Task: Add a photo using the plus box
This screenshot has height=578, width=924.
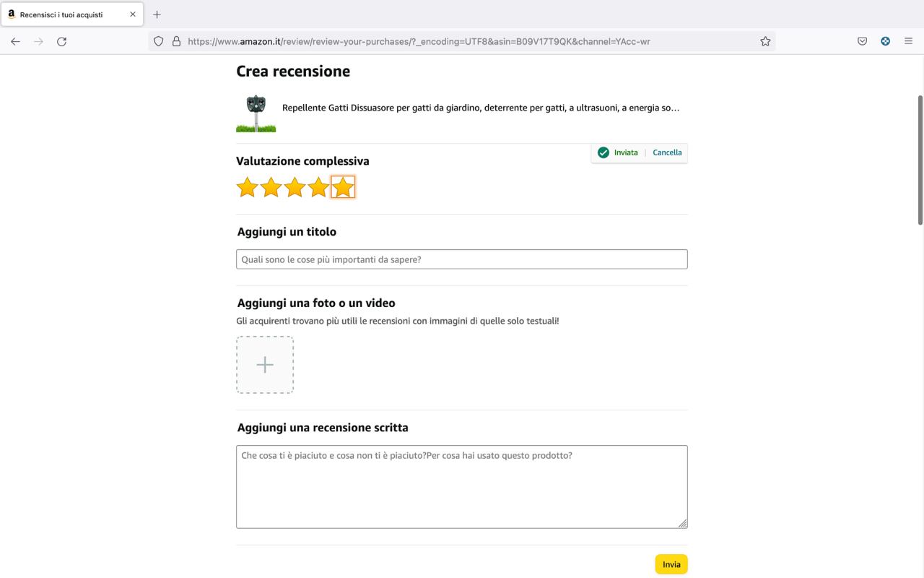Action: (x=265, y=365)
